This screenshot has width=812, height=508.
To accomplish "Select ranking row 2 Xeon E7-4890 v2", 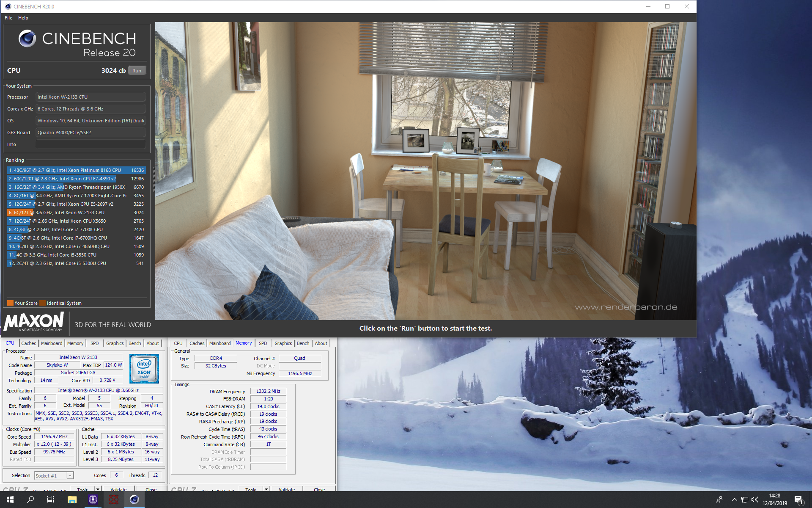I will [77, 179].
